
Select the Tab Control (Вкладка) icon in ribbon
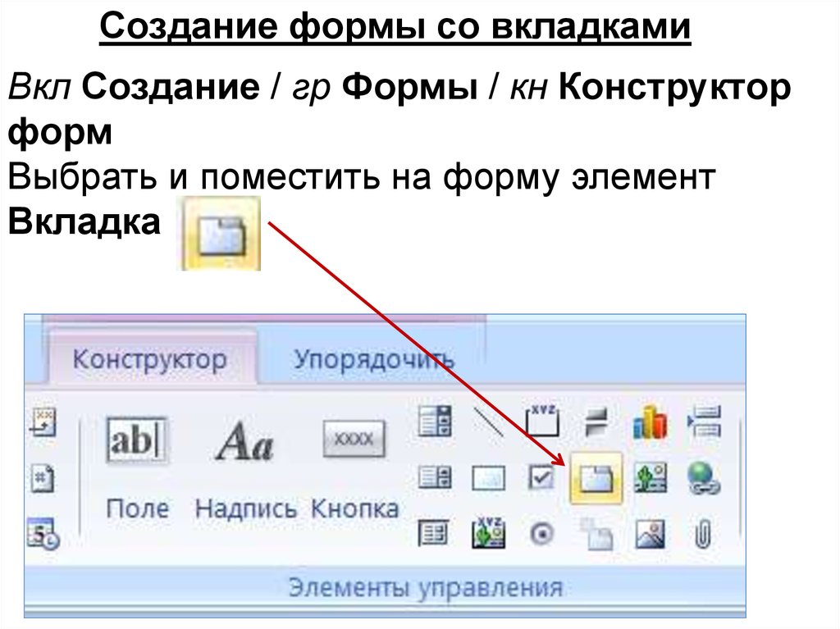596,477
